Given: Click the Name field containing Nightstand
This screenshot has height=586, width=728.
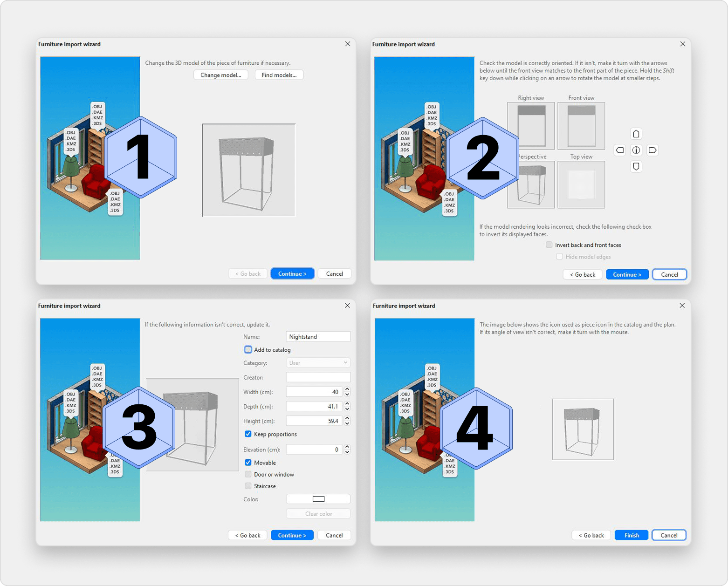Looking at the screenshot, I should pyautogui.click(x=318, y=337).
